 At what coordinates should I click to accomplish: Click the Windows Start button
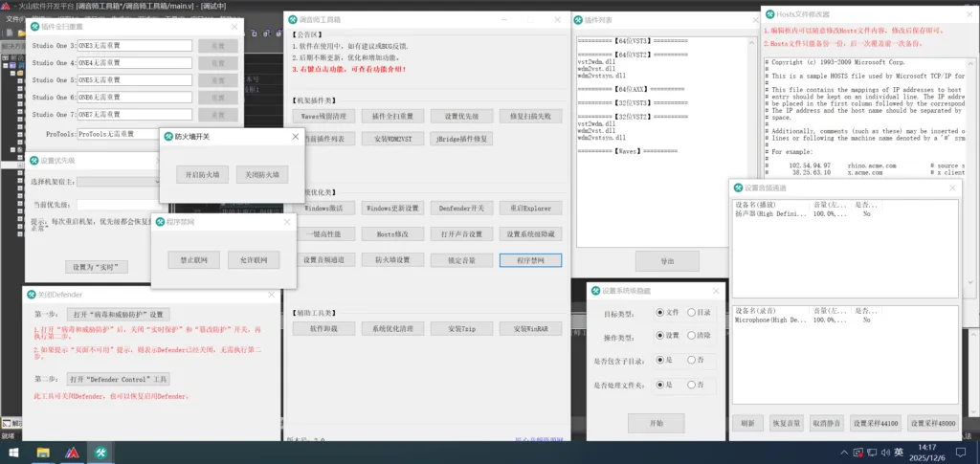coord(11,453)
